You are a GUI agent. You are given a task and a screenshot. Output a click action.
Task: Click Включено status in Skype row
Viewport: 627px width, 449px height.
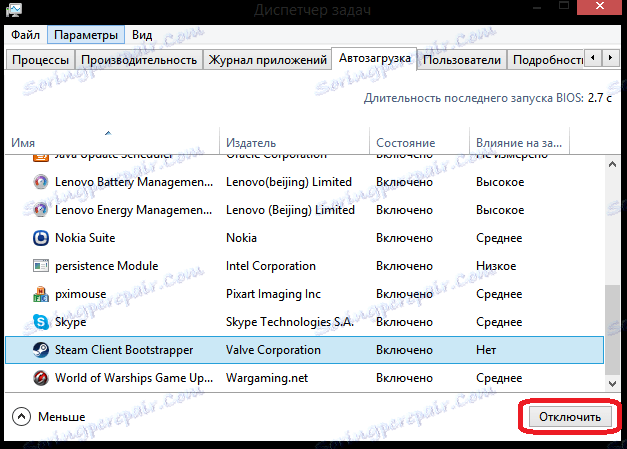(x=404, y=322)
